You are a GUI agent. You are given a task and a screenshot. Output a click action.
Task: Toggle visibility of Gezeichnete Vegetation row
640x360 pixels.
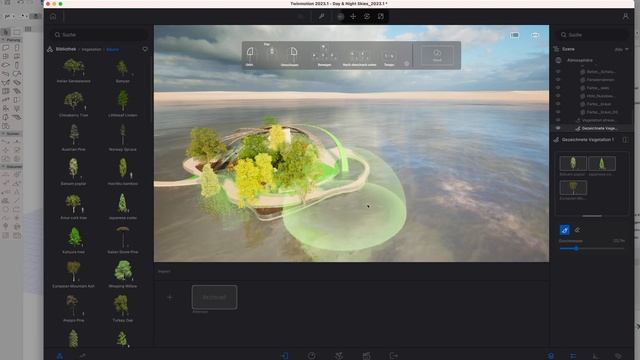click(x=558, y=128)
